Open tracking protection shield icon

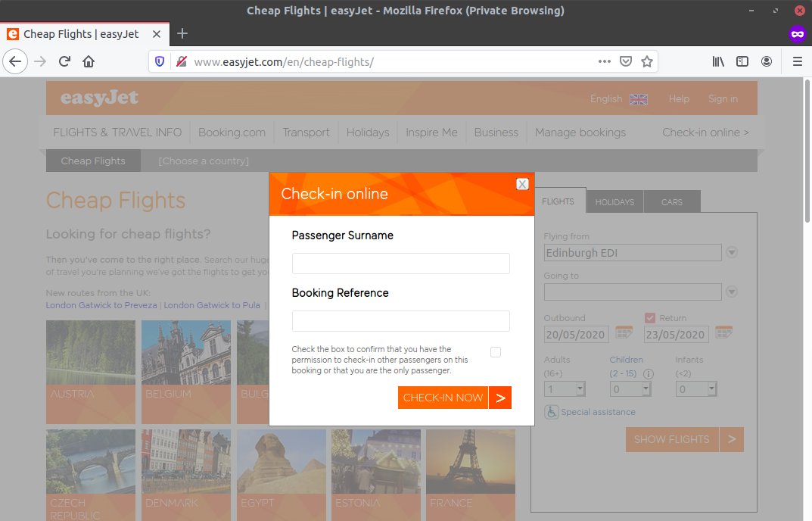(160, 61)
